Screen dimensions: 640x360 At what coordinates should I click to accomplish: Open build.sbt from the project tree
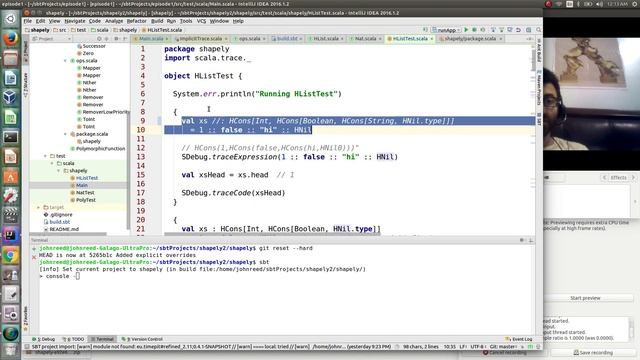[60, 222]
